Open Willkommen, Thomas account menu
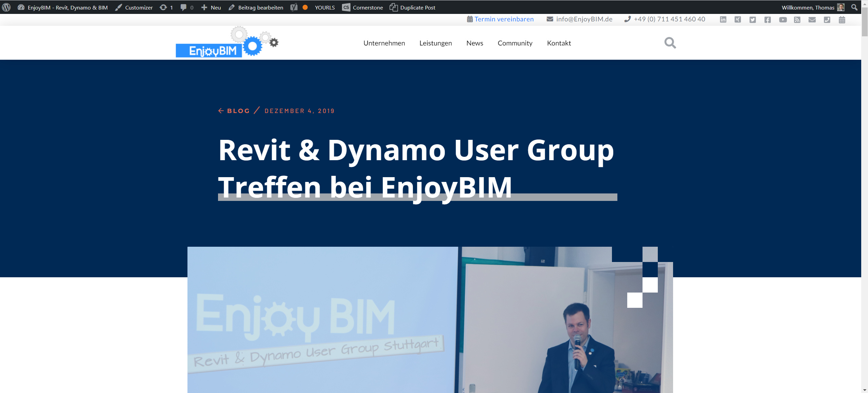 pyautogui.click(x=813, y=7)
